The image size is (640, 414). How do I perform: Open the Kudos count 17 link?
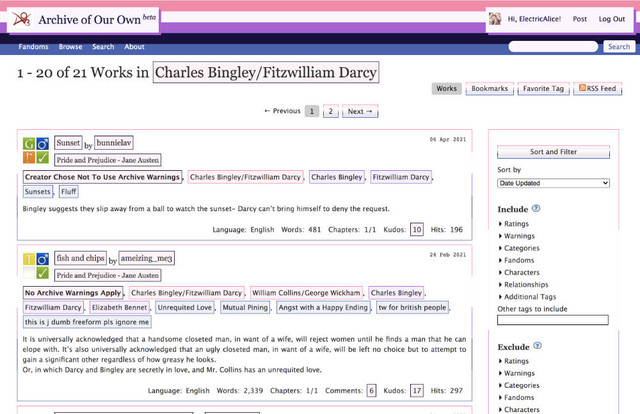417,391
